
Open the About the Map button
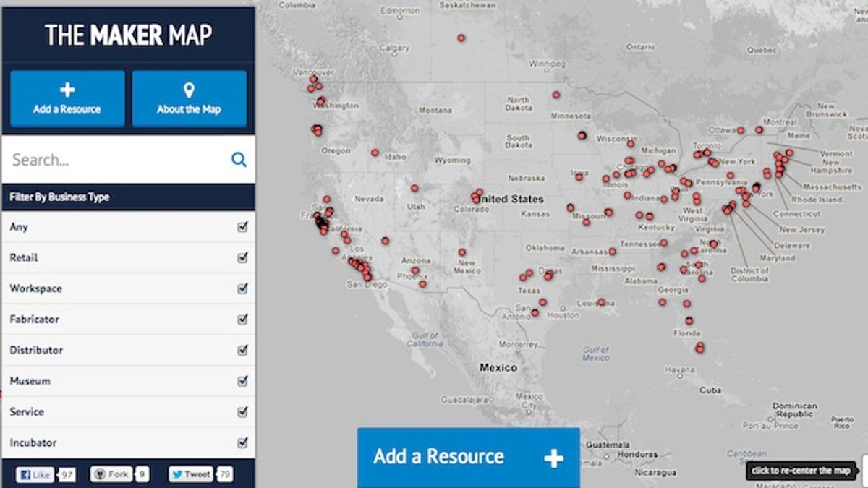tap(190, 99)
